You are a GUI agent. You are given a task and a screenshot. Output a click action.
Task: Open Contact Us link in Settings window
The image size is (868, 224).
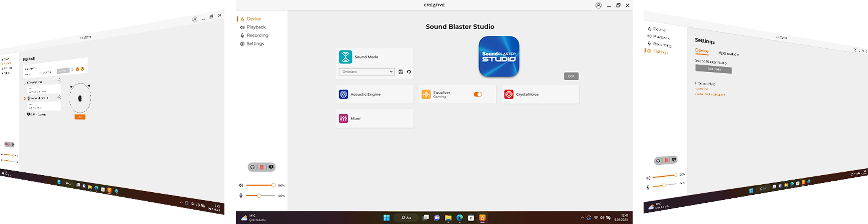pos(701,89)
